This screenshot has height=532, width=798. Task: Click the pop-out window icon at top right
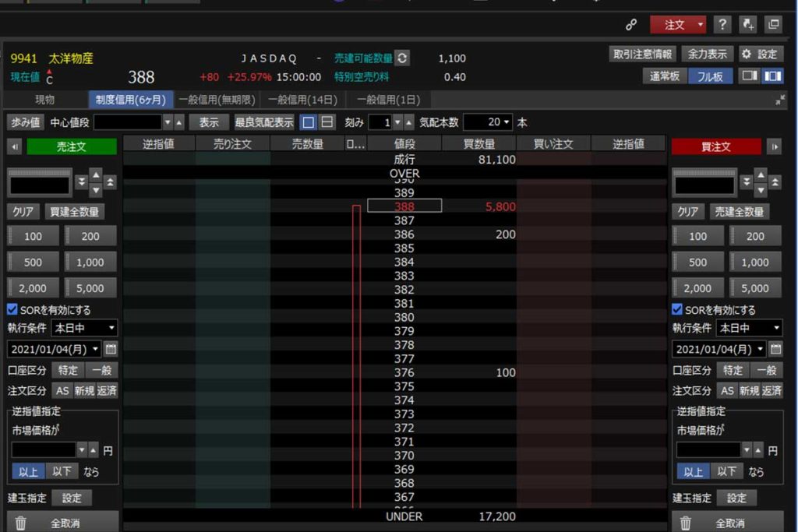(773, 25)
